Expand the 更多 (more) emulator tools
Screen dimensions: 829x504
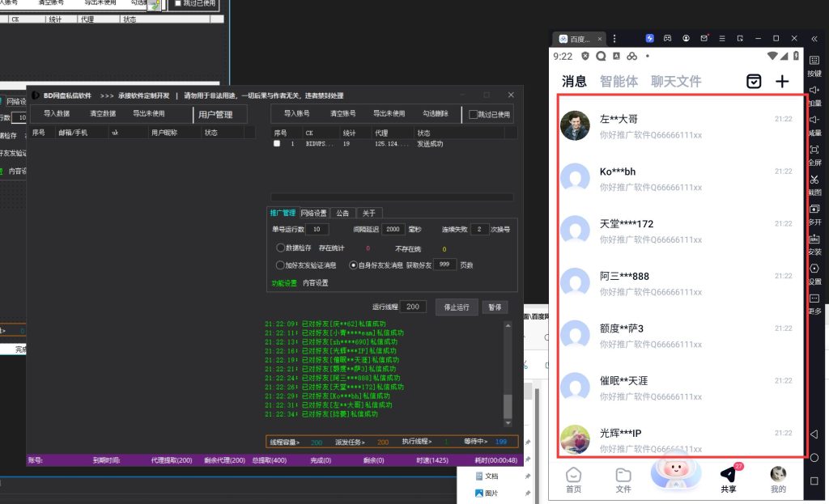coord(814,299)
